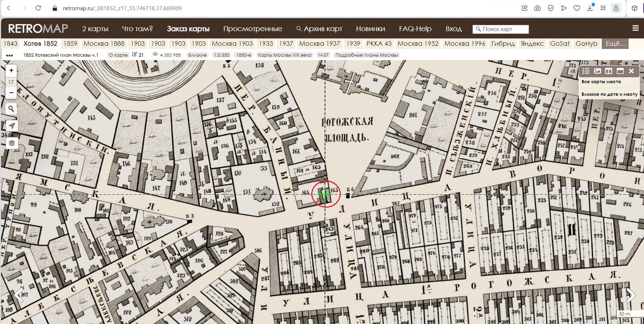Open the Архив карт menu item

[x=319, y=29]
